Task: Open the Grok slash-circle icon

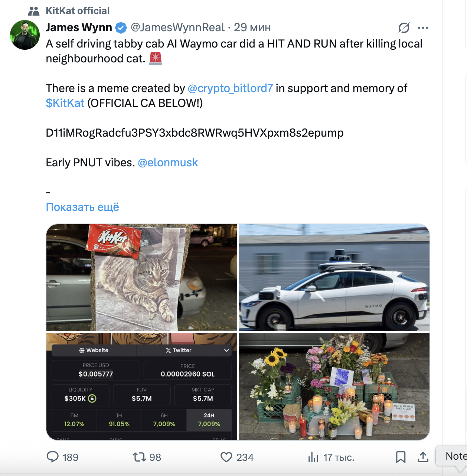Action: 404,27
